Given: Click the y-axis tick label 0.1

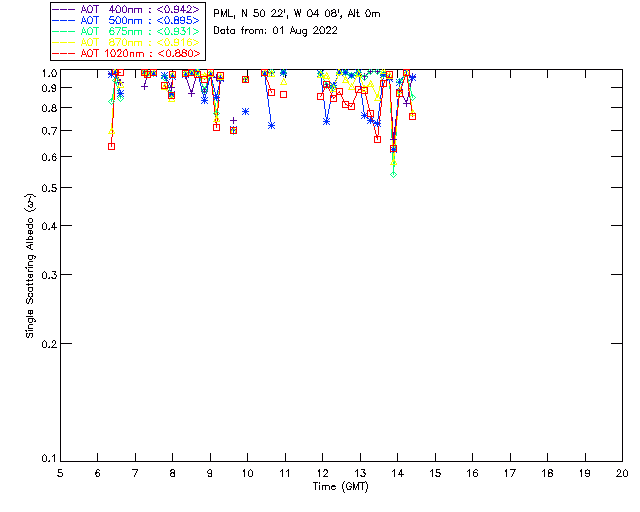Looking at the screenshot, I should tap(49, 459).
